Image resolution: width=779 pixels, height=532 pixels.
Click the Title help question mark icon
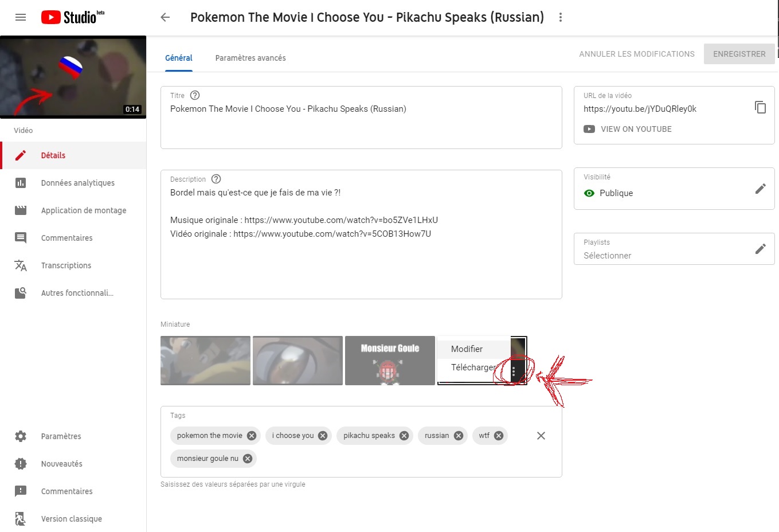click(x=195, y=96)
